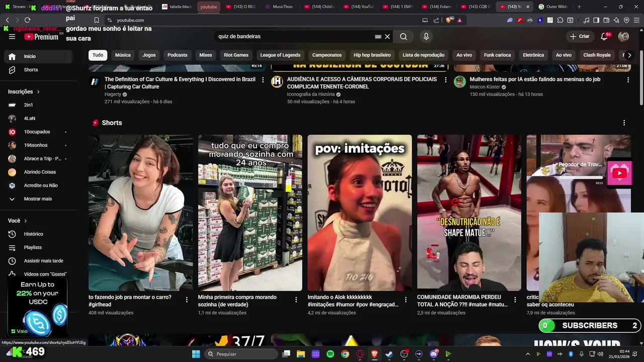Select the Tudo filter chip
Viewport: 644px width, 362px height.
98,55
